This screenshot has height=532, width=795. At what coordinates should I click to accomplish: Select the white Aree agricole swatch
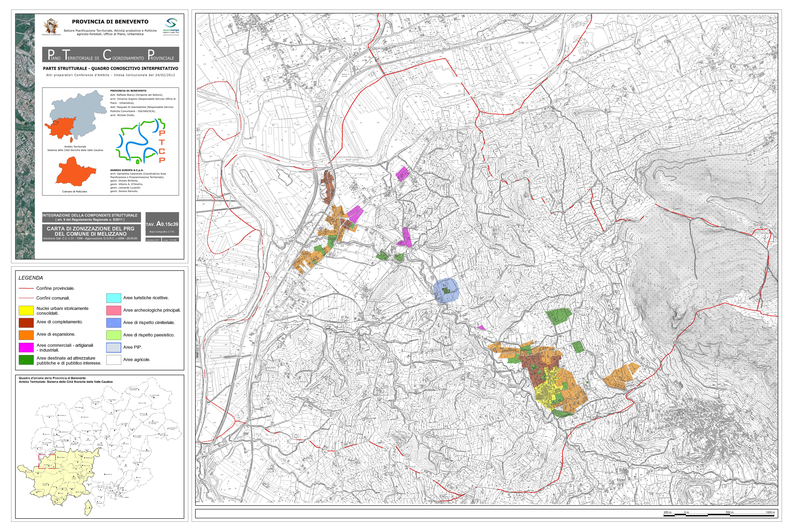[x=114, y=360]
